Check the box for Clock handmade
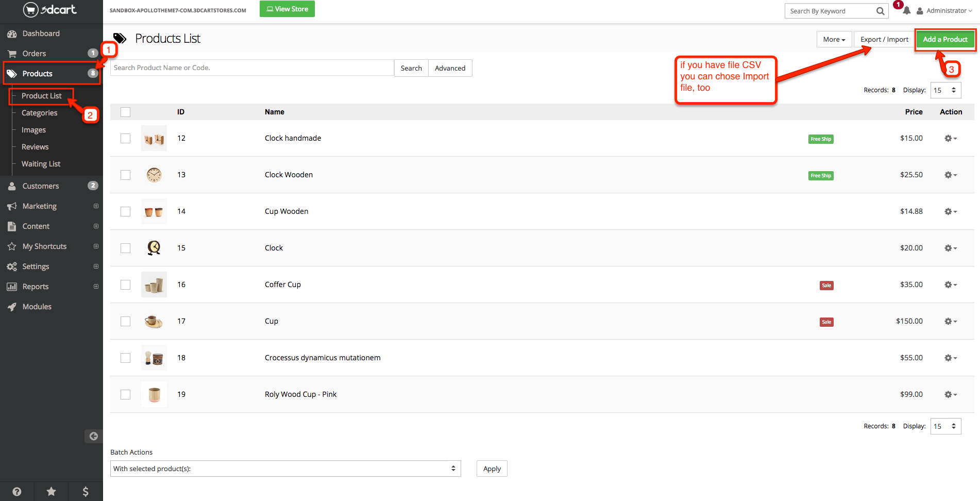The image size is (980, 501). point(125,138)
